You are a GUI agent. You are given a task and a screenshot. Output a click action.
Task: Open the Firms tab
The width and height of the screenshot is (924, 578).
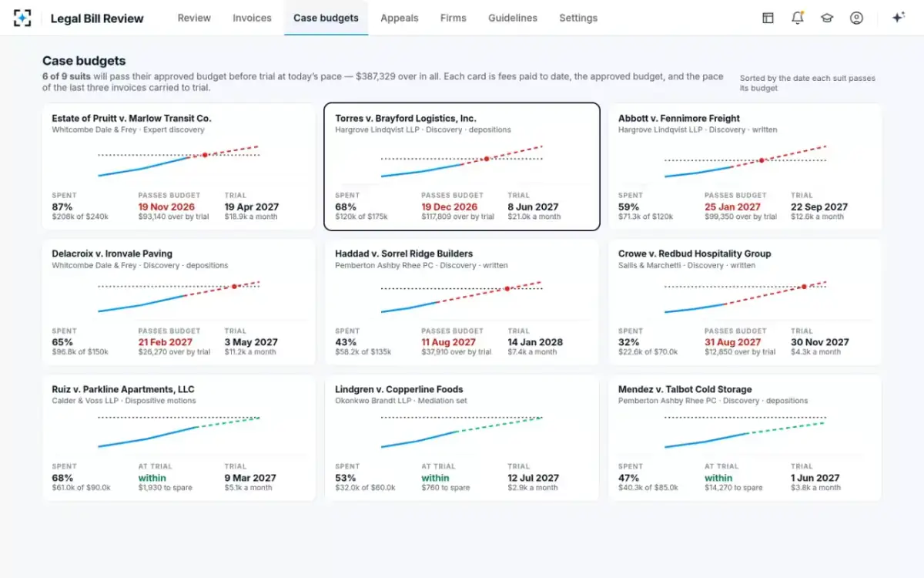(454, 18)
